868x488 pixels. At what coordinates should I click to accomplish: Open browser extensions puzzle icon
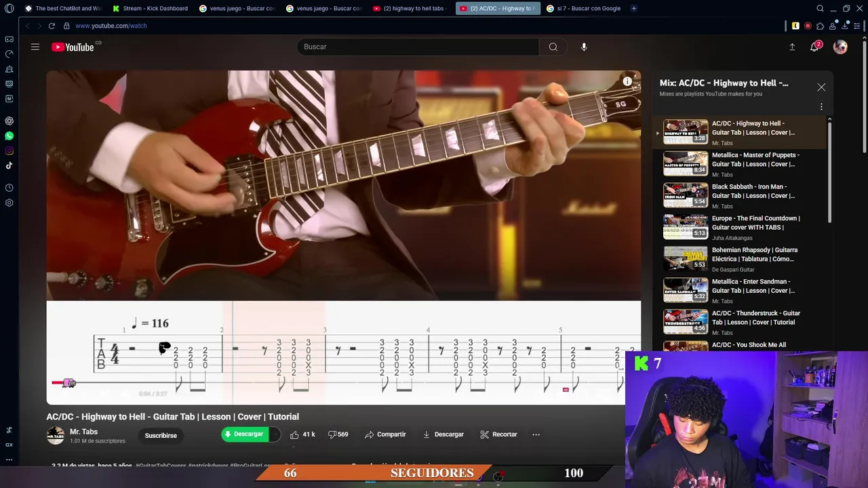820,26
